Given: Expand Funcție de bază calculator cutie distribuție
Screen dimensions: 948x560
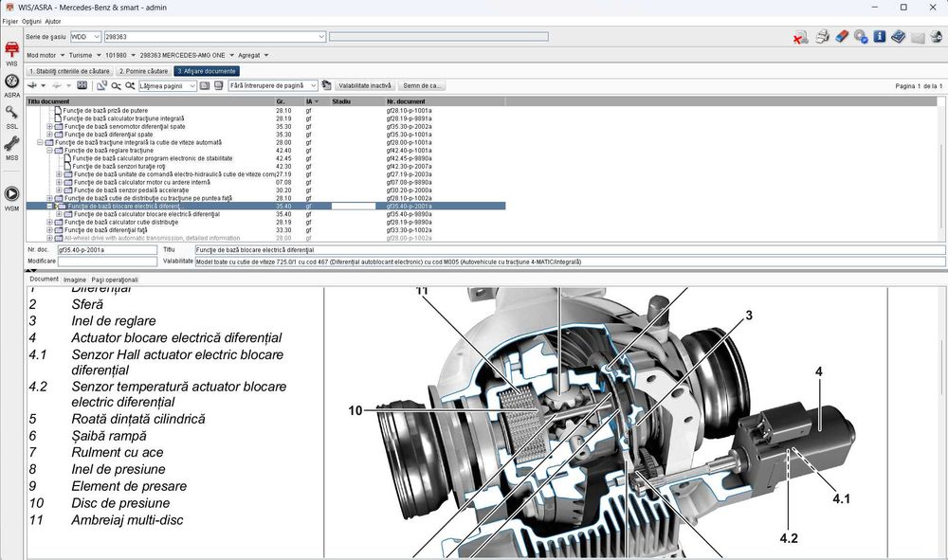Looking at the screenshot, I should click(x=49, y=223).
